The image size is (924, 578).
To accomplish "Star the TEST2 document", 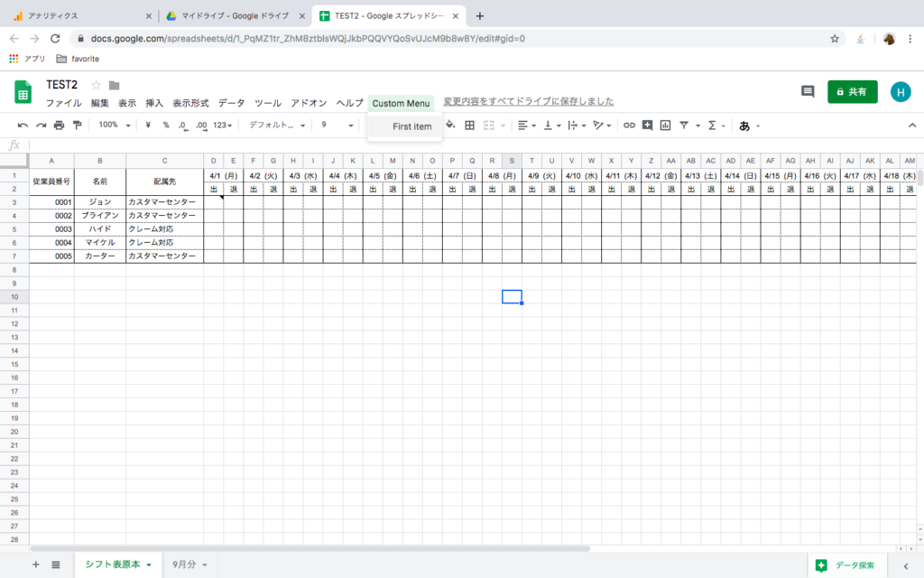I will click(97, 85).
